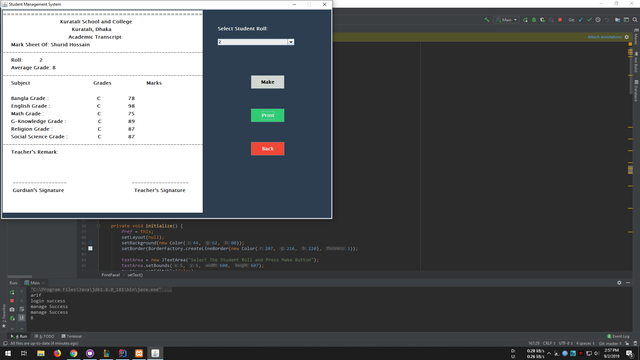
Task: Open the Event Log panel
Action: pos(618,336)
